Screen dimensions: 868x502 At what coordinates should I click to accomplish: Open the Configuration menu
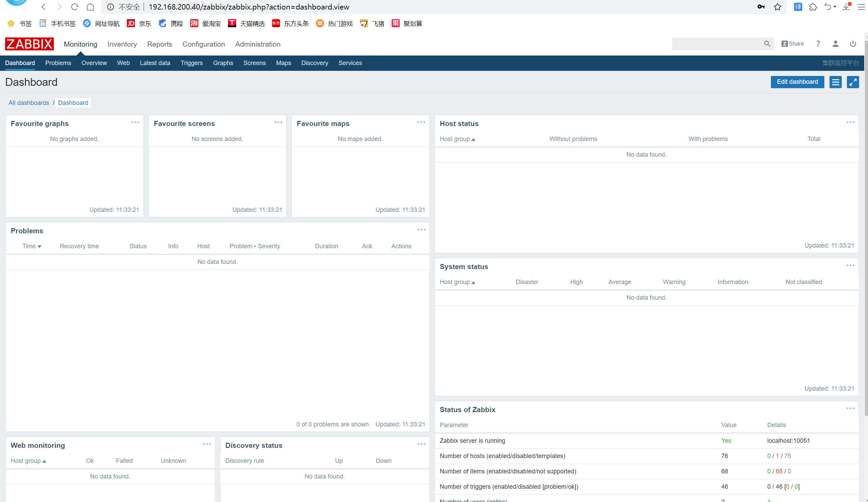tap(203, 44)
